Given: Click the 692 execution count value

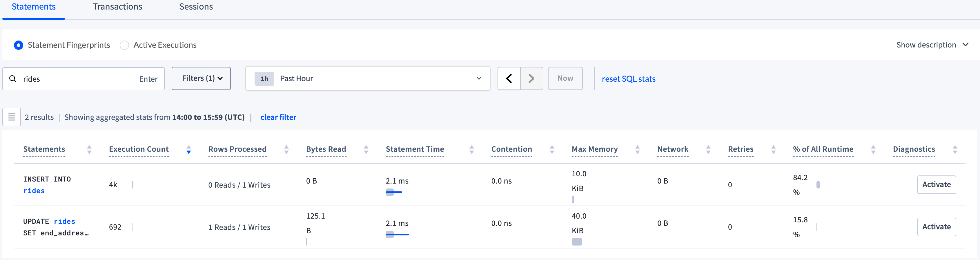Looking at the screenshot, I should coord(115,227).
